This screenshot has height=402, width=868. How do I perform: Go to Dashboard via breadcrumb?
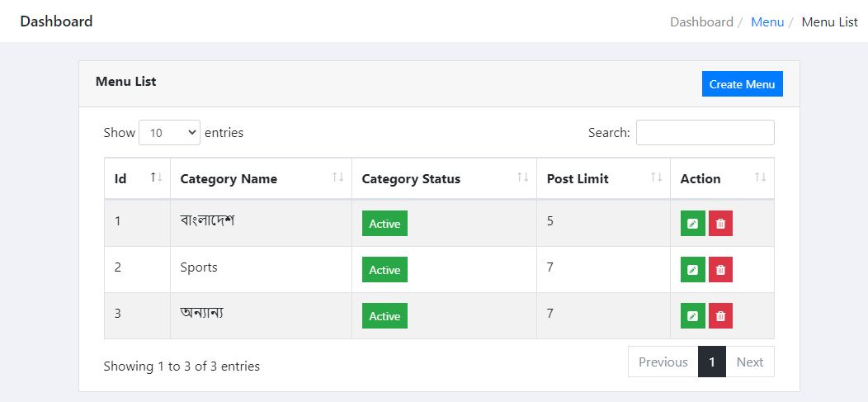[x=701, y=21]
